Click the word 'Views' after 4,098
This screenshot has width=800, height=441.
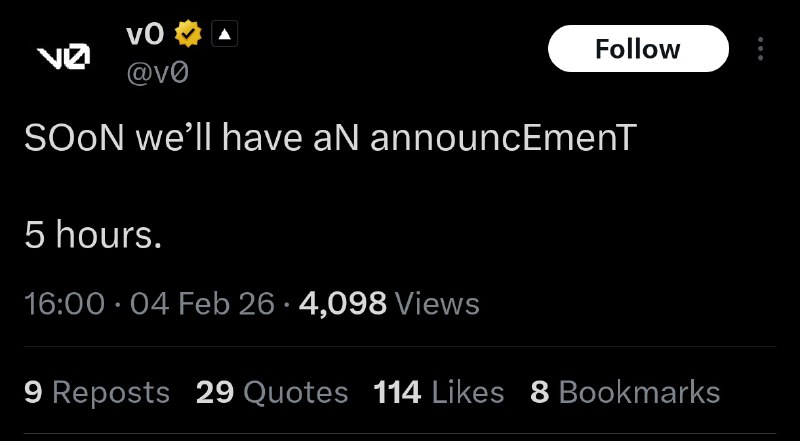[x=437, y=303]
